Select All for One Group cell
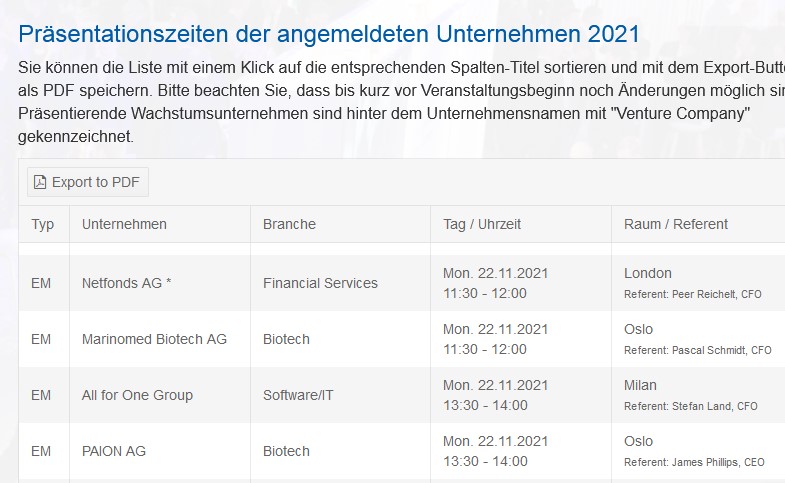785x483 pixels. (137, 395)
